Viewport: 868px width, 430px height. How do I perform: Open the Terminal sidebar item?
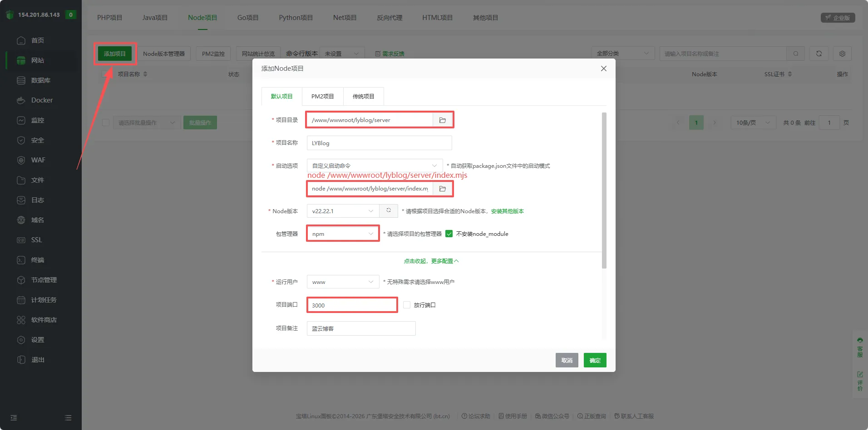click(37, 260)
